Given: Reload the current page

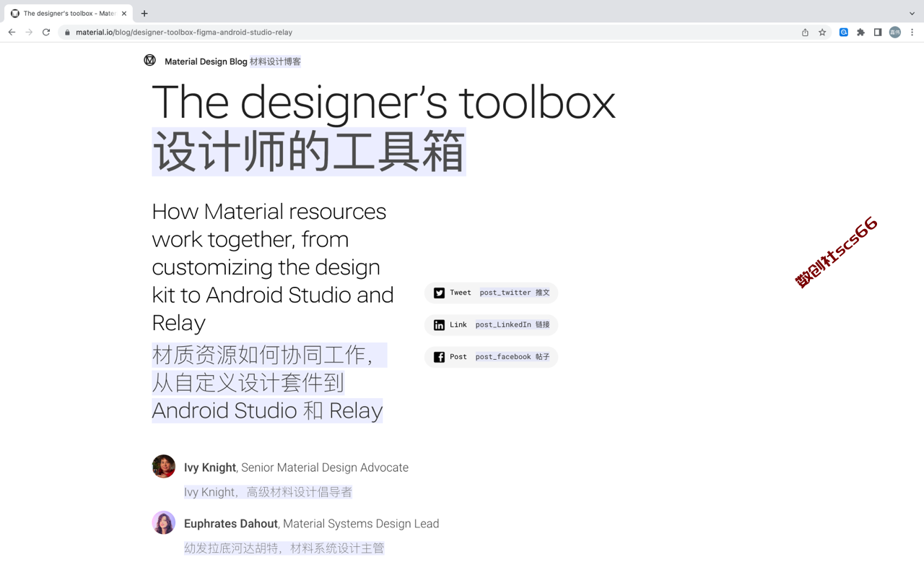Looking at the screenshot, I should coord(46,32).
